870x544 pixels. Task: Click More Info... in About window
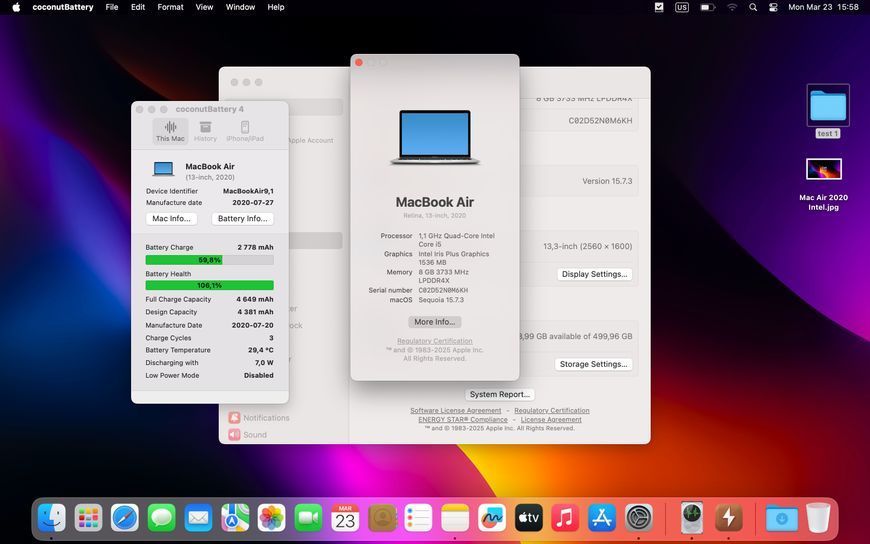tap(434, 322)
